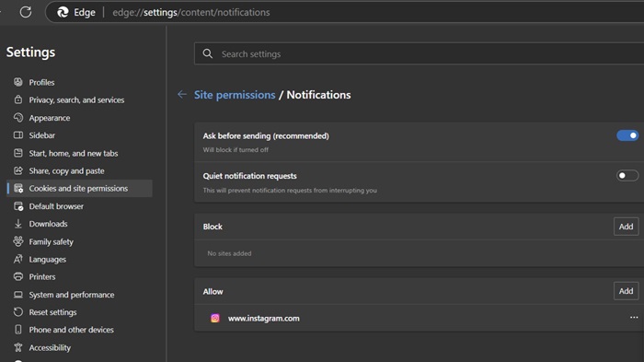Click the www.instagram.com entry text

pos(264,319)
